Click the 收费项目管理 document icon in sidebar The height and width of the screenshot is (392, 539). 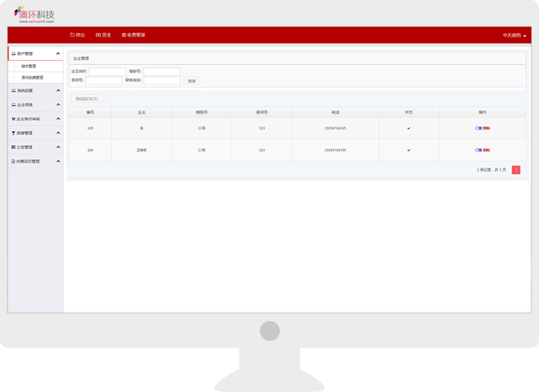(x=13, y=162)
